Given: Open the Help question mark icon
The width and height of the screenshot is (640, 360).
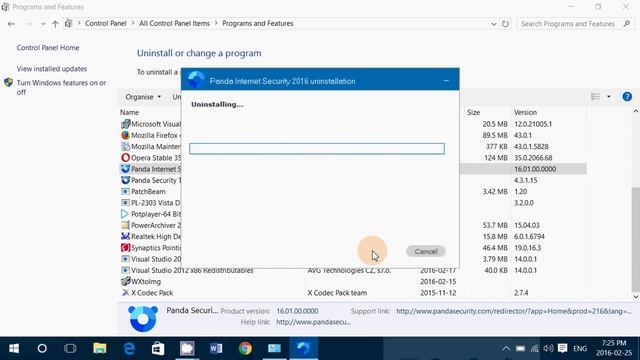Looking at the screenshot, I should click(x=627, y=97).
